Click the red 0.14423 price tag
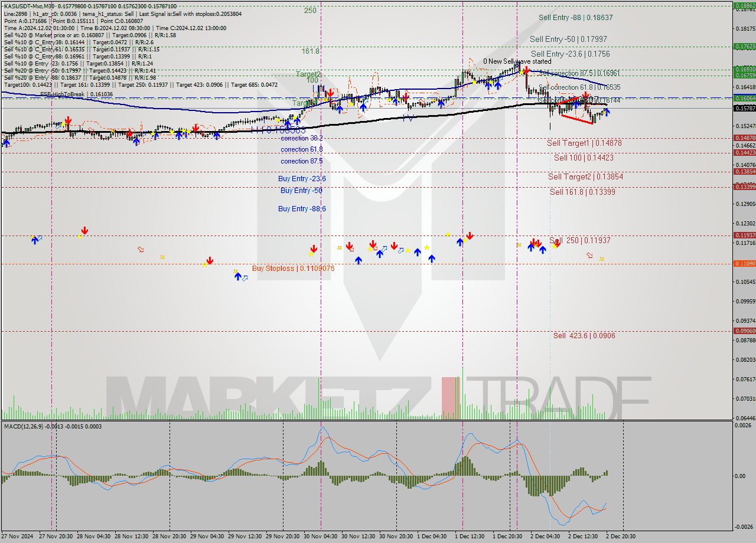This screenshot has width=756, height=543. click(x=744, y=152)
